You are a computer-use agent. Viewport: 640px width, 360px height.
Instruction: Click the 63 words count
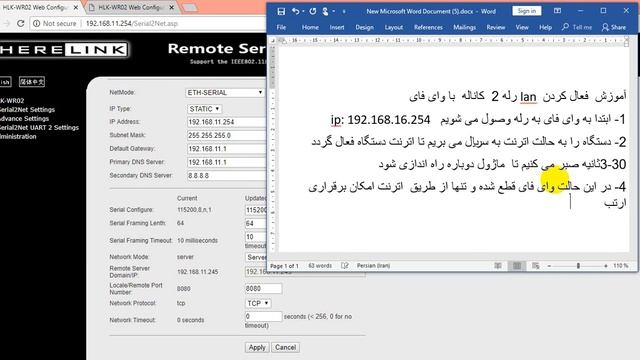[x=320, y=266]
